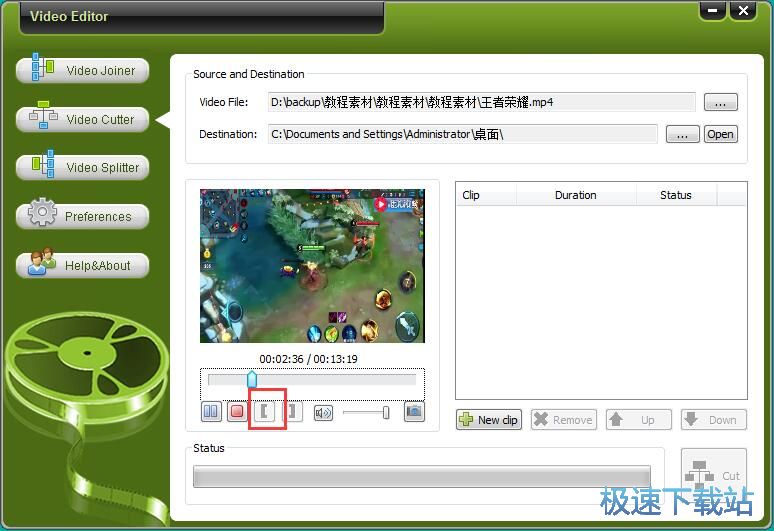This screenshot has height=531, width=774.
Task: Take a snapshot with camera icon
Action: click(414, 412)
